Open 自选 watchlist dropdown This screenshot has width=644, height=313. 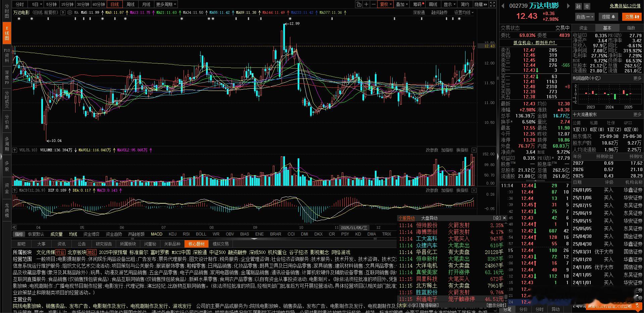click(x=585, y=17)
